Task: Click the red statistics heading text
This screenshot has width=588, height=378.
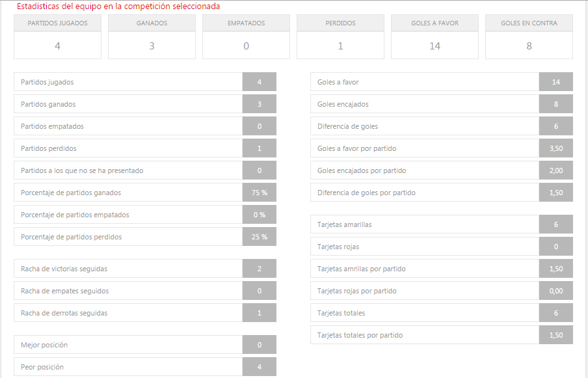Action: pos(118,7)
